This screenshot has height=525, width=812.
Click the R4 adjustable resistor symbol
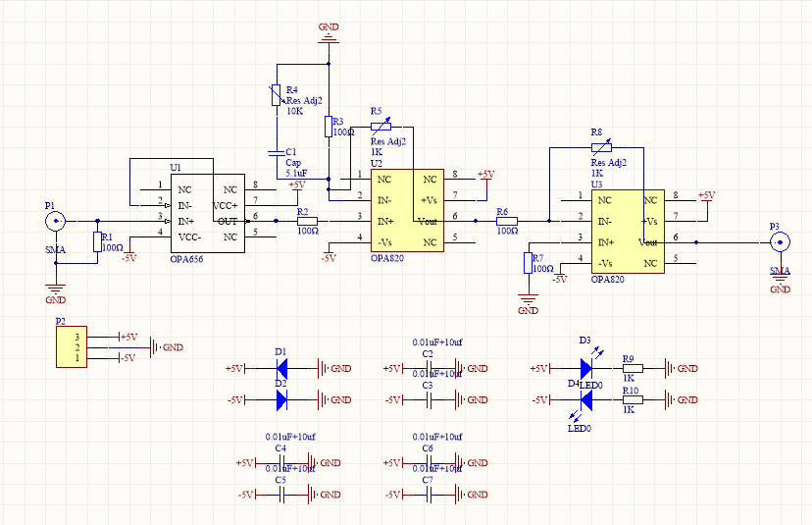click(x=276, y=95)
